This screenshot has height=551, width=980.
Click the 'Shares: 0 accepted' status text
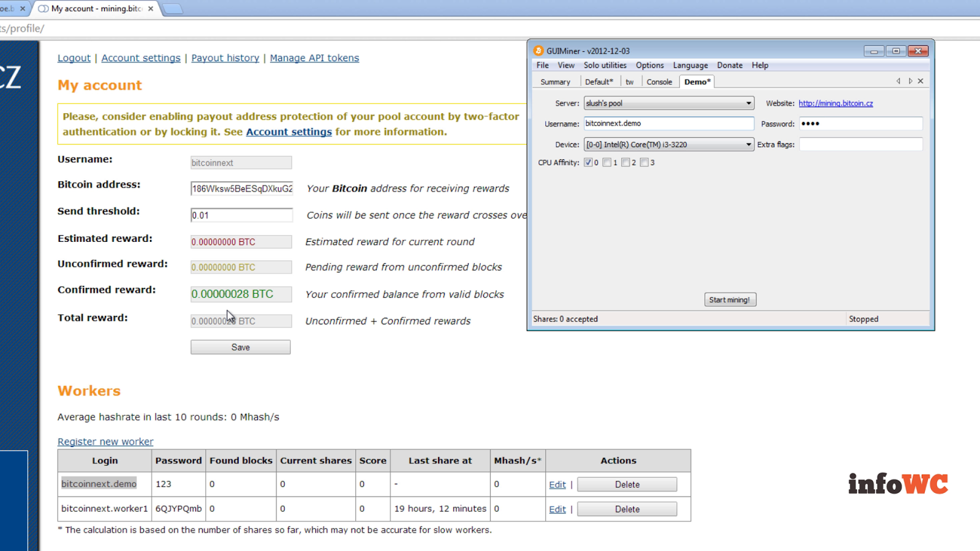point(565,319)
